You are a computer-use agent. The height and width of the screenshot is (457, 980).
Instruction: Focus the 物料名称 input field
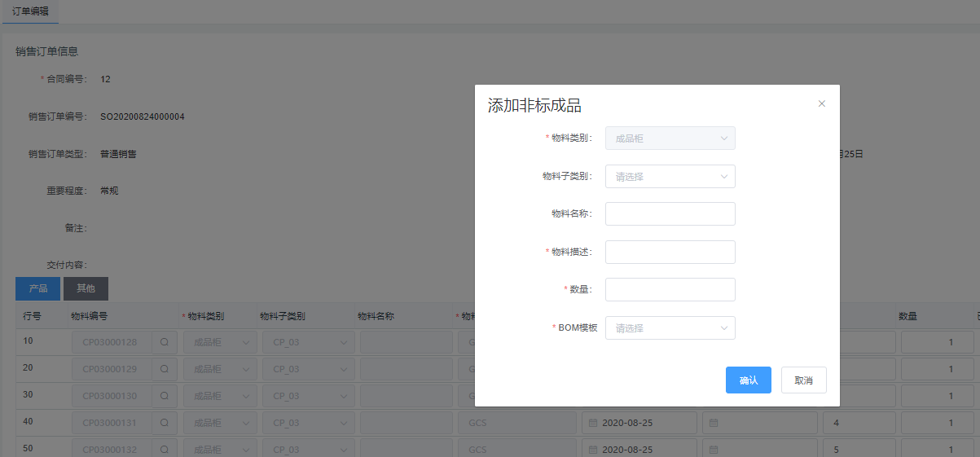[670, 214]
